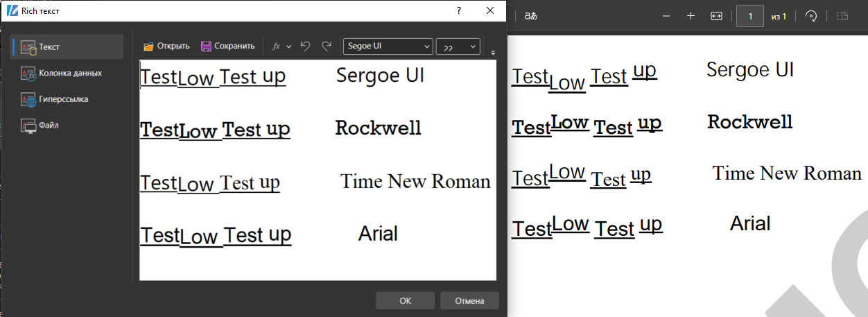
Task: Select Колонка данных sidebar item
Action: click(x=67, y=73)
